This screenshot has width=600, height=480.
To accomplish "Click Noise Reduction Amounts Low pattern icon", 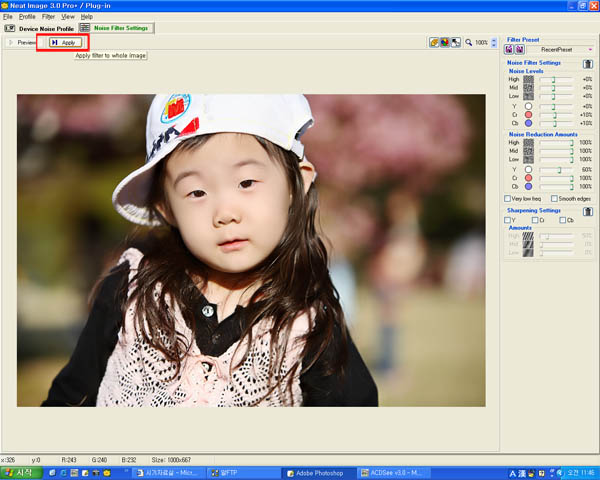I will (x=528, y=159).
